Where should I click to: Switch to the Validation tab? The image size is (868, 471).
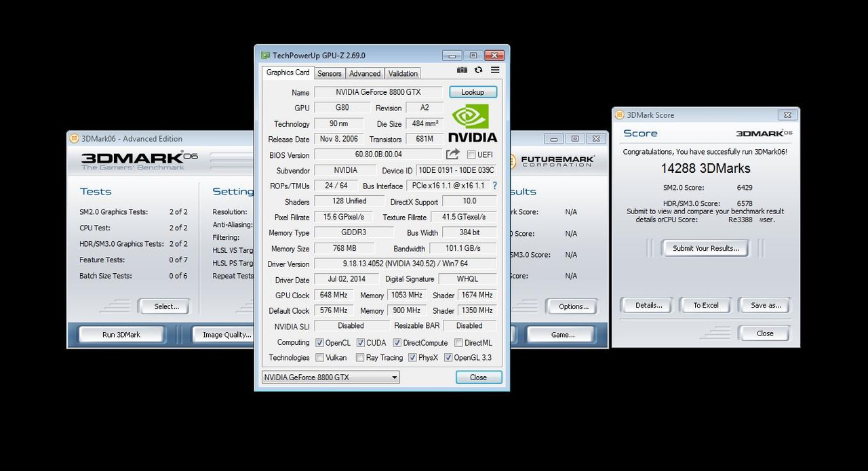(403, 73)
